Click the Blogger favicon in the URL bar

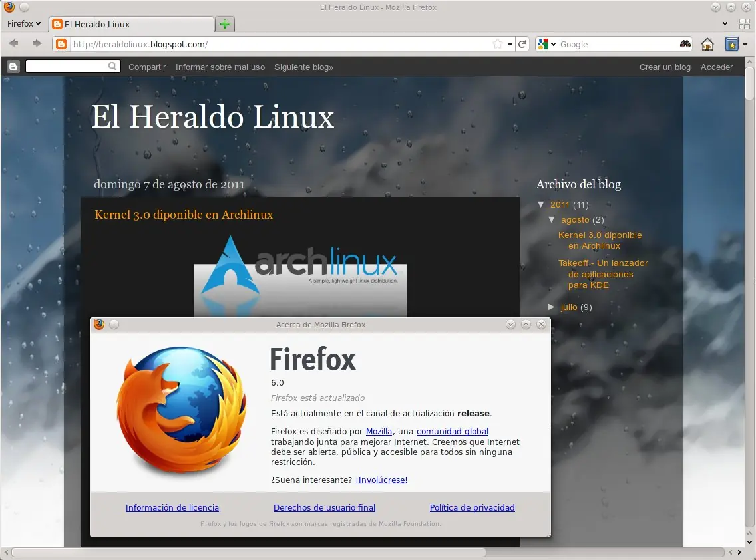[x=61, y=44]
